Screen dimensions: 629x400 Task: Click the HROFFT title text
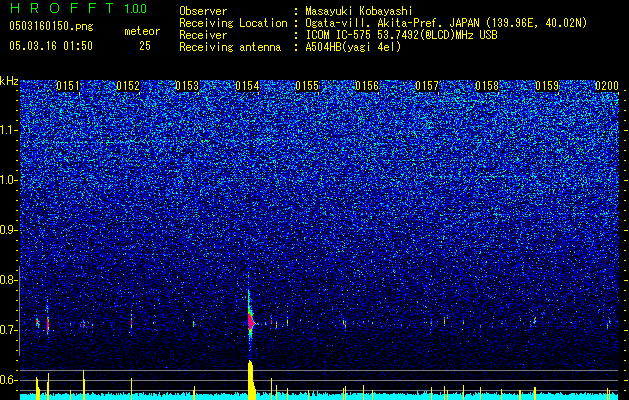(62, 8)
